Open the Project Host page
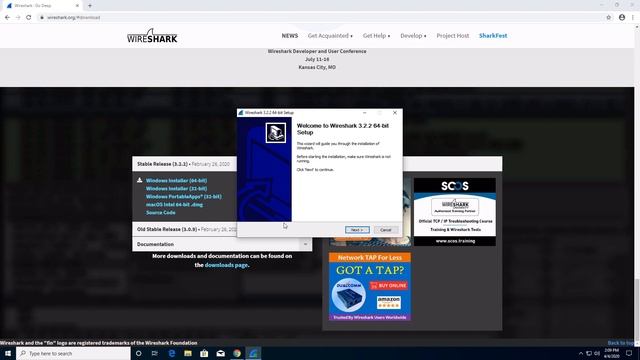Screen dimensions: 640x360 coord(453,36)
